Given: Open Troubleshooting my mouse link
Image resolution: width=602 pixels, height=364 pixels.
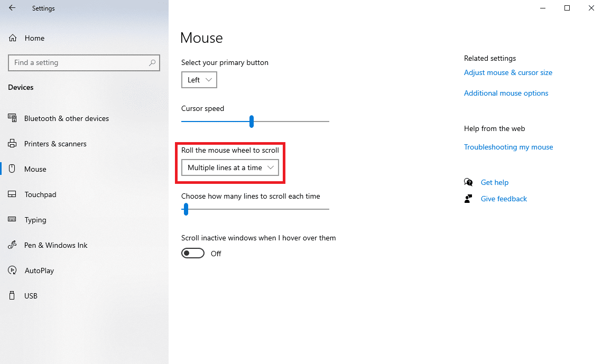Looking at the screenshot, I should 508,147.
